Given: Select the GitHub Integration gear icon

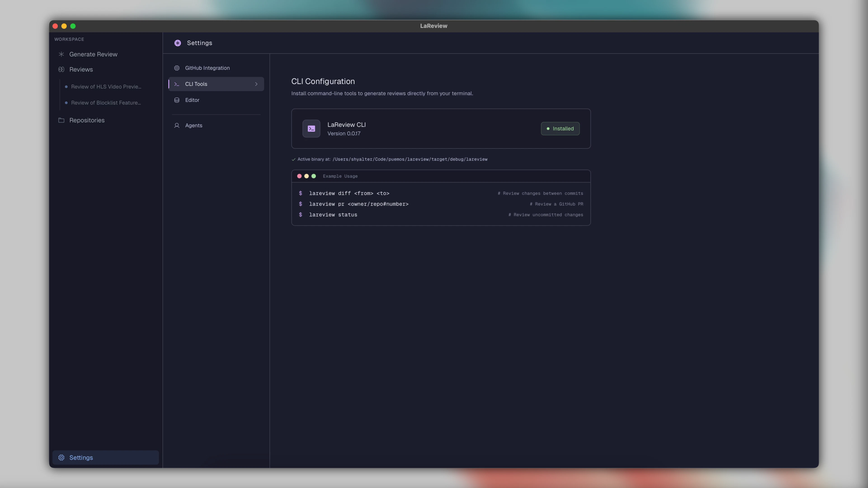Looking at the screenshot, I should [176, 68].
